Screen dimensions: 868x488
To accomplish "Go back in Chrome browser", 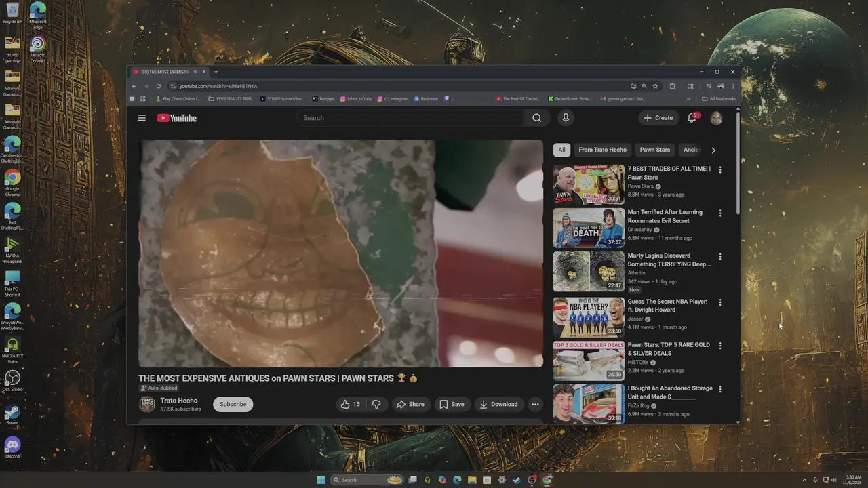I will pos(134,86).
